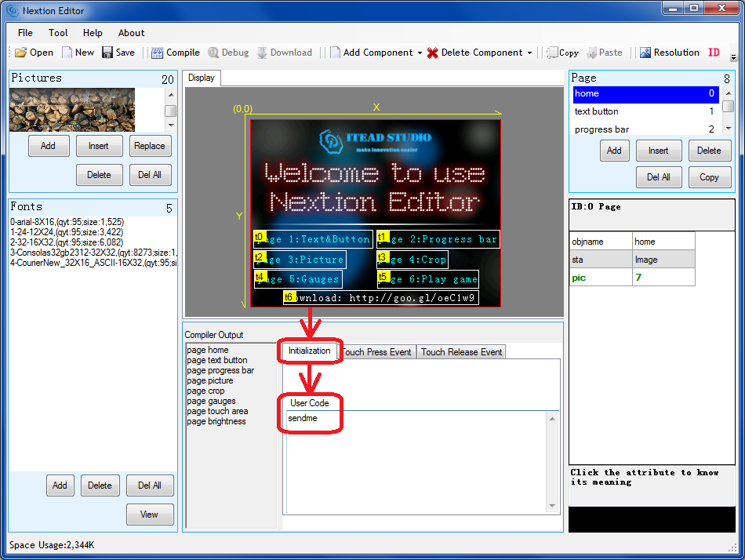Switch to Touch Press Event tab

(378, 352)
